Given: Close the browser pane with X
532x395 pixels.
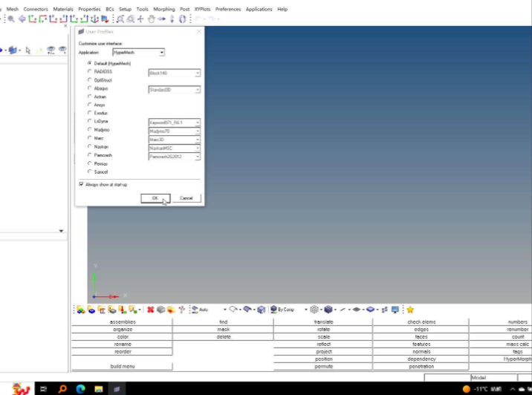Looking at the screenshot, I should click(65, 26).
